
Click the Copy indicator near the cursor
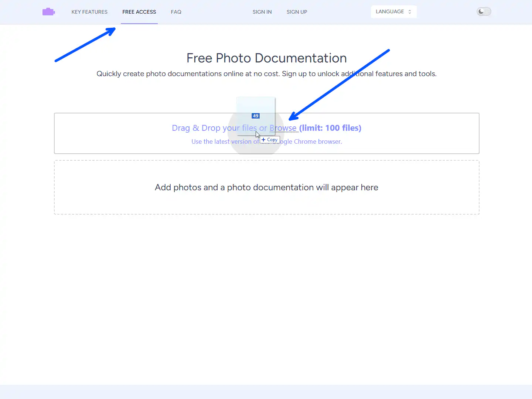coord(270,140)
